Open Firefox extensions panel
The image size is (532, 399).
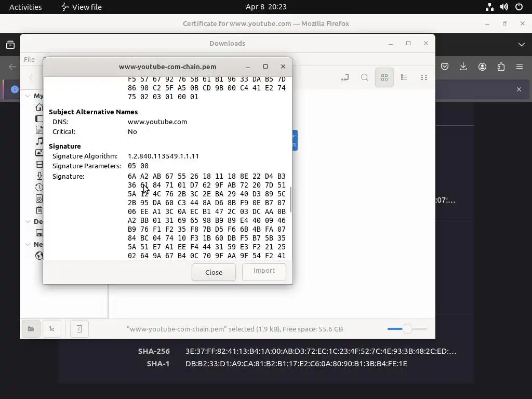501,66
